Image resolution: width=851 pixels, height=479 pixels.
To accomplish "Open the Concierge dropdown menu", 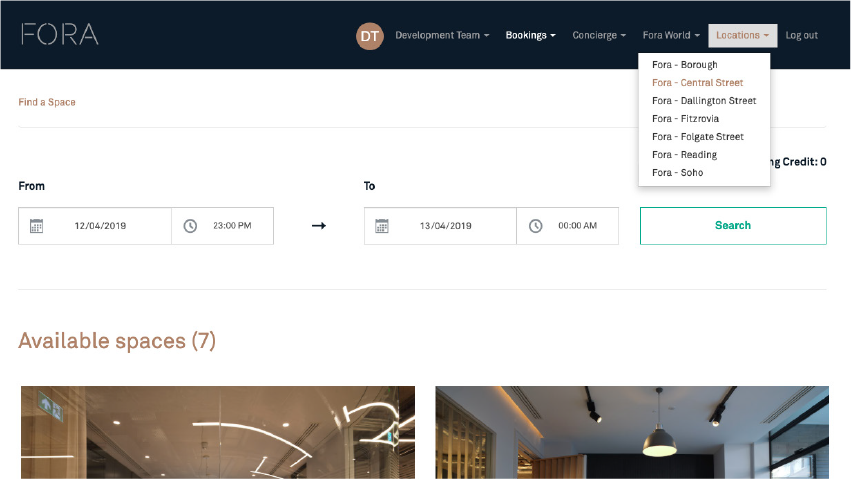I will [x=599, y=35].
